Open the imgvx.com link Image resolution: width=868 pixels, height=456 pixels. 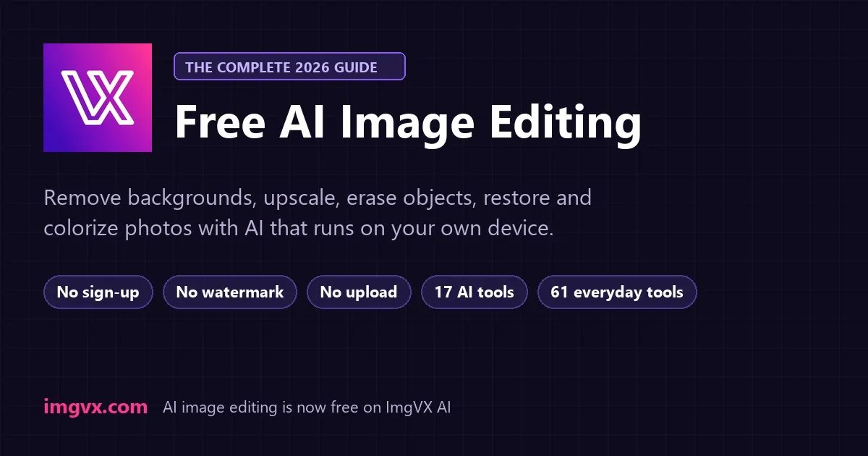95,407
